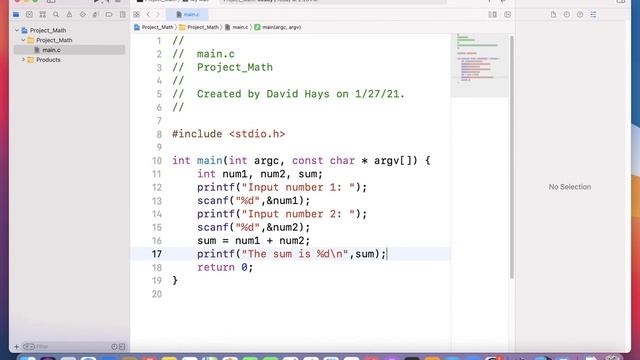This screenshot has height=360, width=640.
Task: Select main.c in the project navigator
Action: (x=69, y=50)
